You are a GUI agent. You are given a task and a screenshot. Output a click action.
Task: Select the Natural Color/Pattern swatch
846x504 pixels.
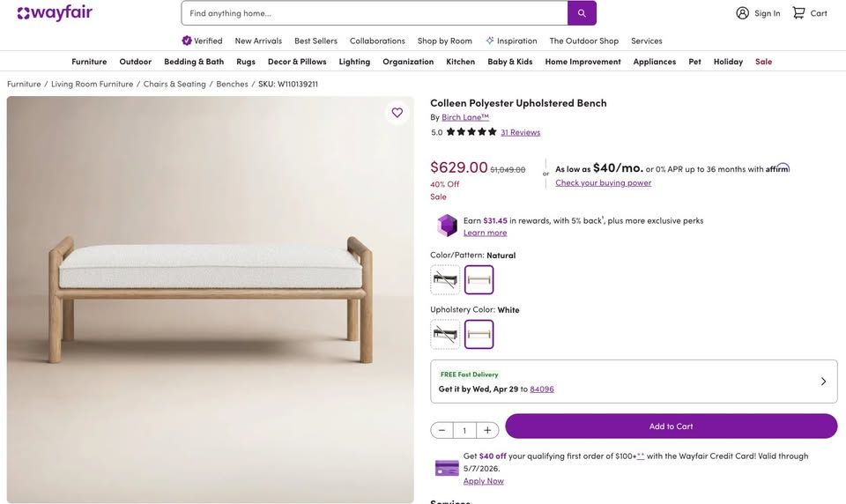point(479,280)
